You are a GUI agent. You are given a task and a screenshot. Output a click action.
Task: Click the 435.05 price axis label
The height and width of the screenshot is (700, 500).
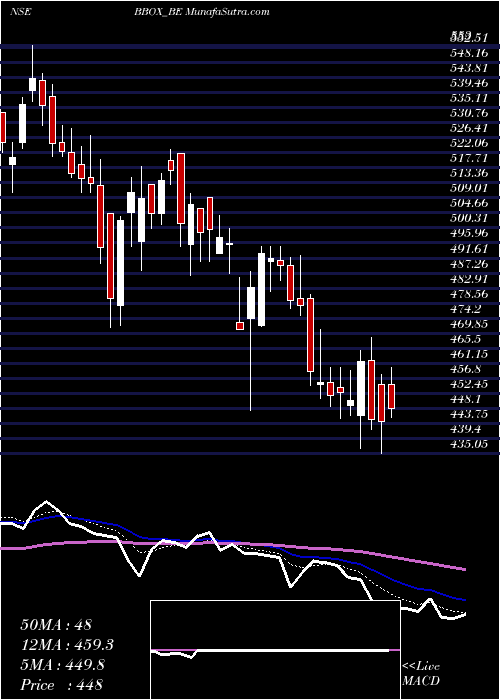point(469,445)
